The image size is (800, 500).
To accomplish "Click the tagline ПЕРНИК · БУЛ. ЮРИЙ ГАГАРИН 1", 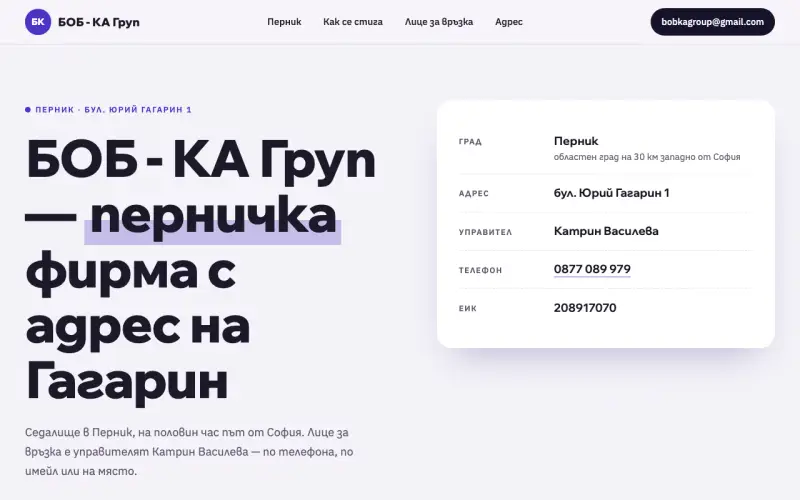I will click(113, 110).
